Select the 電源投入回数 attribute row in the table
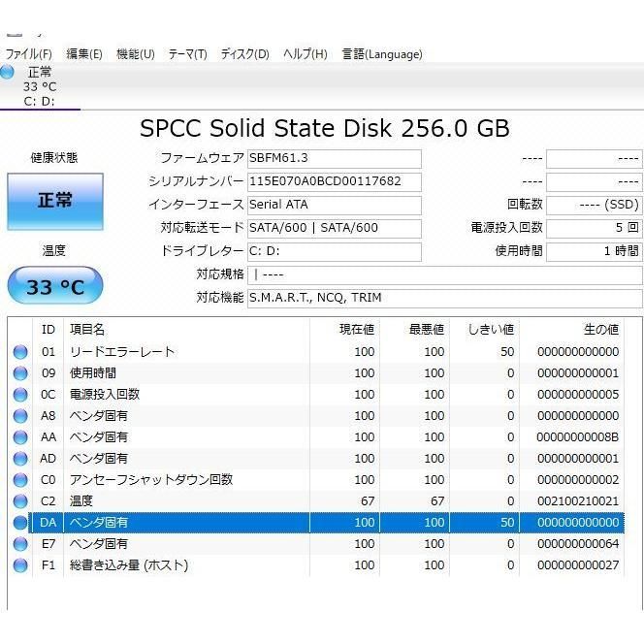 (316, 395)
